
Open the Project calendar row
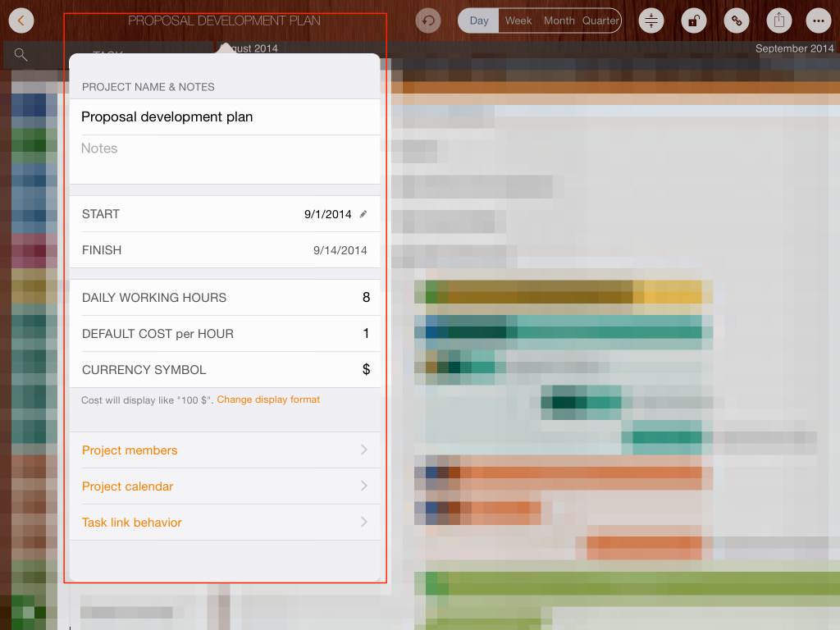click(225, 486)
